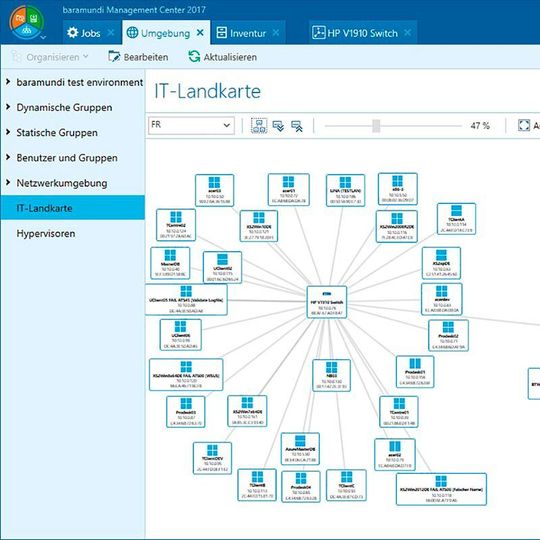Image resolution: width=540 pixels, height=540 pixels.
Task: Click the collapse nodes toolbar icon
Action: (x=297, y=126)
